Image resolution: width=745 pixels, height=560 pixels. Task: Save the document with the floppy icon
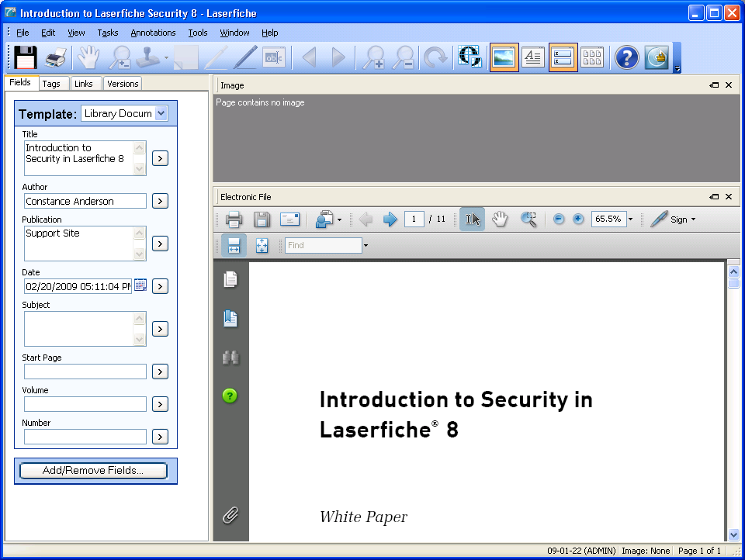[25, 58]
